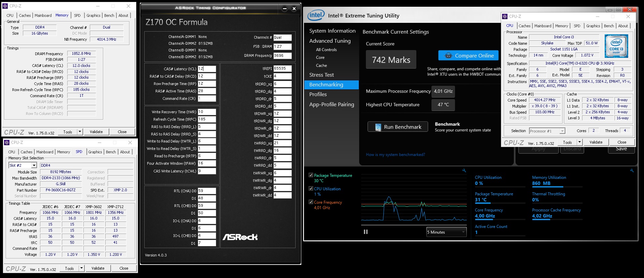Open Tools dropdown arrow in CPU-Z Memory window

[80, 132]
